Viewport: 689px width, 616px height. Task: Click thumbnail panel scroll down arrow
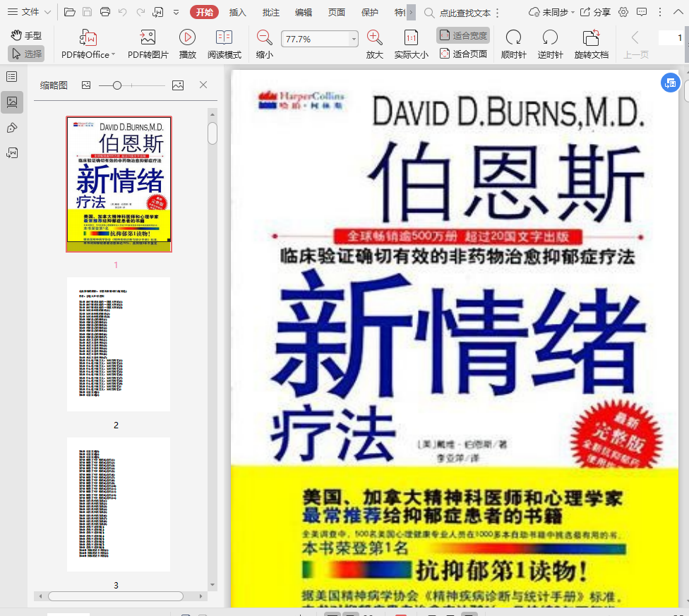pos(212,584)
